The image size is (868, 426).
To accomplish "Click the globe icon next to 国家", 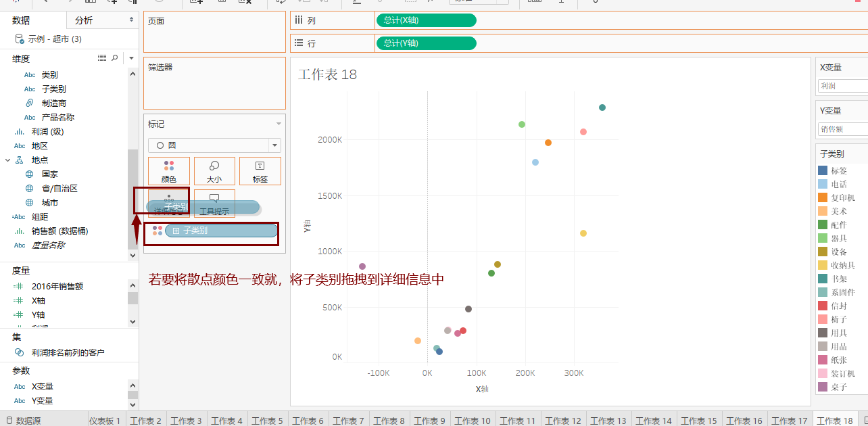I will pyautogui.click(x=30, y=174).
